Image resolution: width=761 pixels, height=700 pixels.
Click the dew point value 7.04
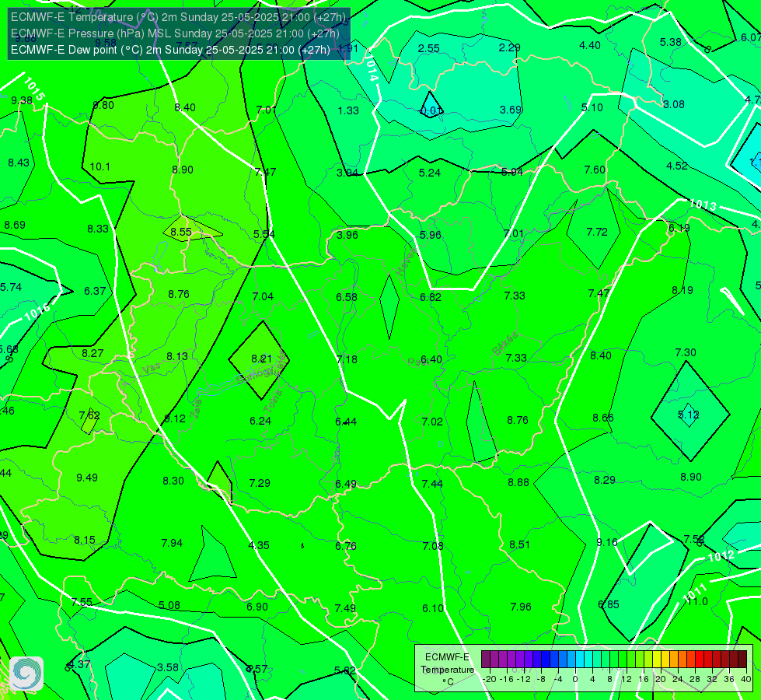coord(263,296)
